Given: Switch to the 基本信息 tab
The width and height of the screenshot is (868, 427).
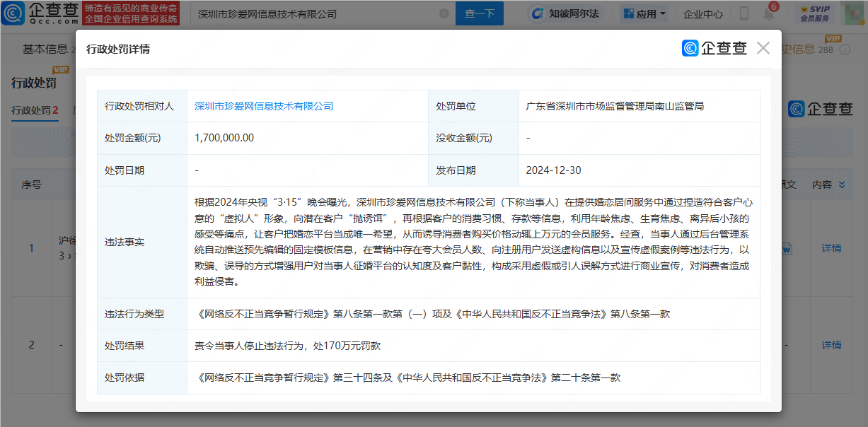Looking at the screenshot, I should click(45, 49).
